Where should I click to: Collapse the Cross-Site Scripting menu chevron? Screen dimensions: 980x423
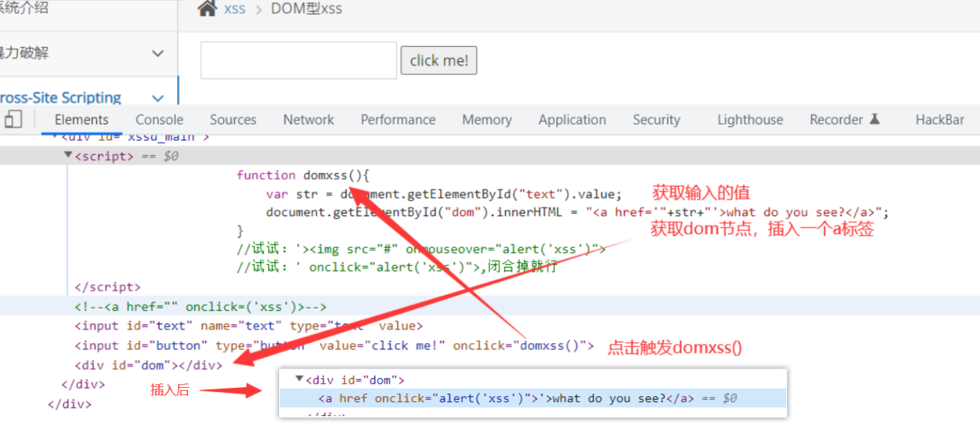tap(158, 98)
